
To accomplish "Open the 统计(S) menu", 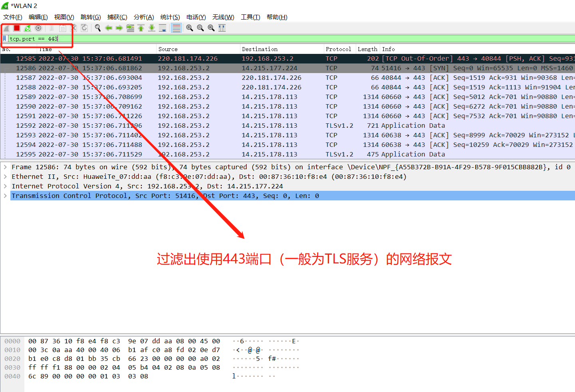I will [x=170, y=17].
